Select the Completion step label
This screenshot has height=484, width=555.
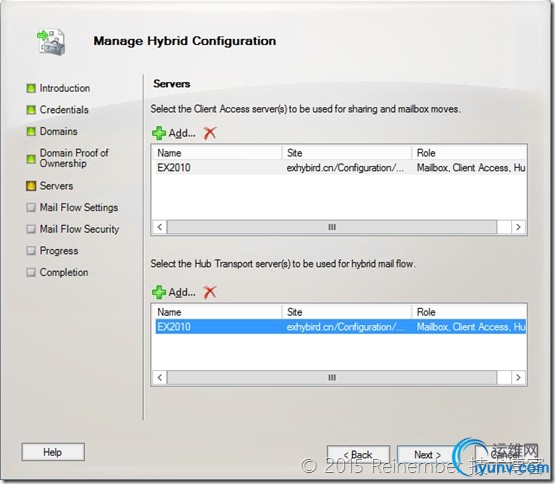[x=64, y=272]
